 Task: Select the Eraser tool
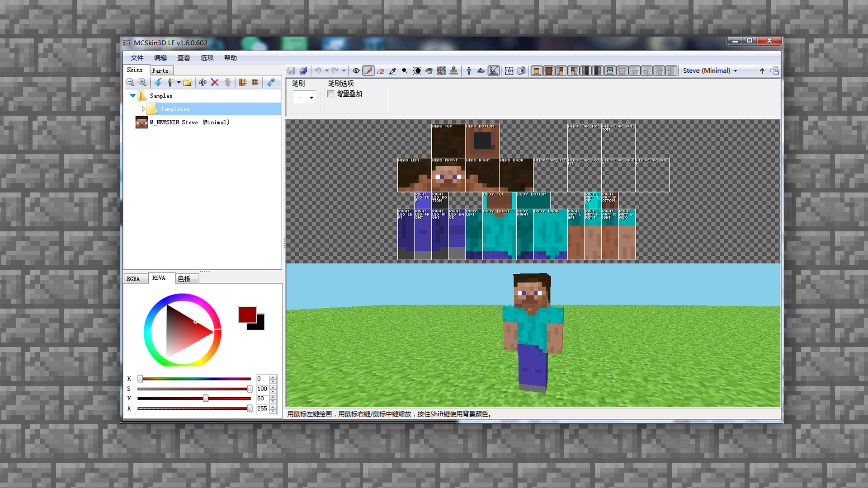381,71
